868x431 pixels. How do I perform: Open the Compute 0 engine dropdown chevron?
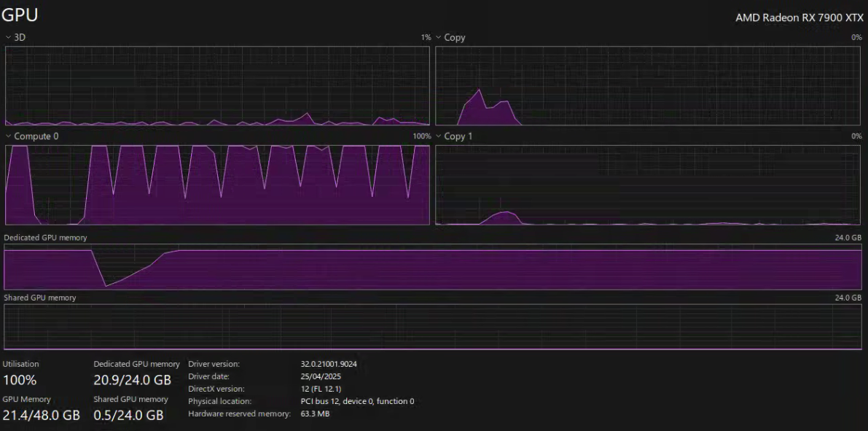pos(8,136)
